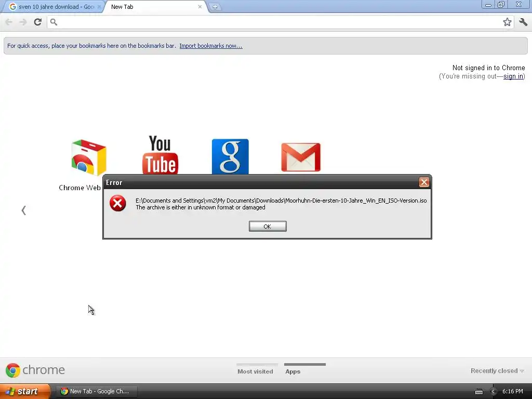Bookmark this page with star icon
Viewport: 532px width, 399px height.
(507, 22)
